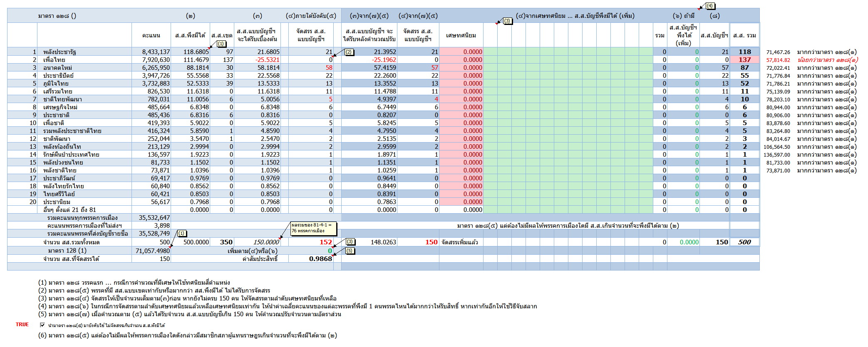Click the pink-highlighted 137 total cell
The image size is (868, 347).
coord(744,59)
